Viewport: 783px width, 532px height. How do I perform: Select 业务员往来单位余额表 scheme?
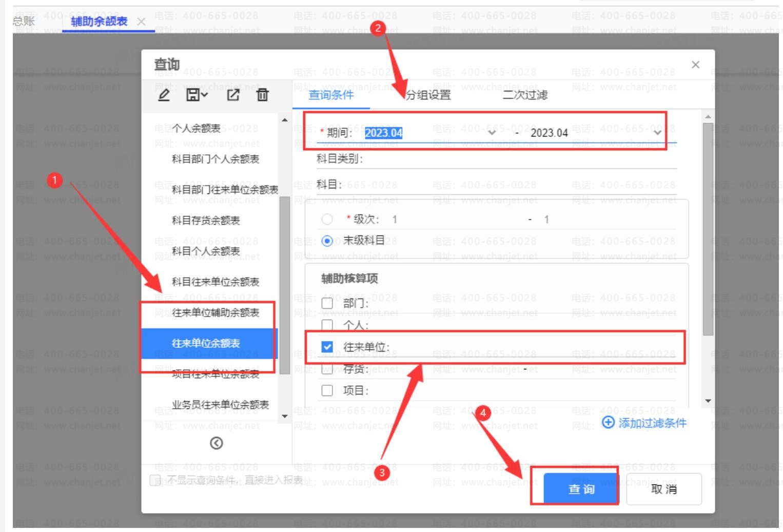pos(220,405)
